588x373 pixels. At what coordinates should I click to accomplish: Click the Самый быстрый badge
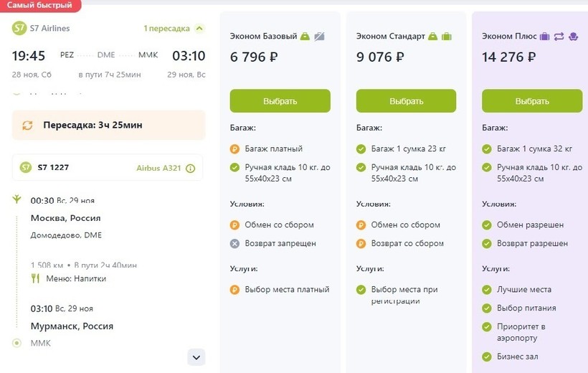pyautogui.click(x=39, y=6)
